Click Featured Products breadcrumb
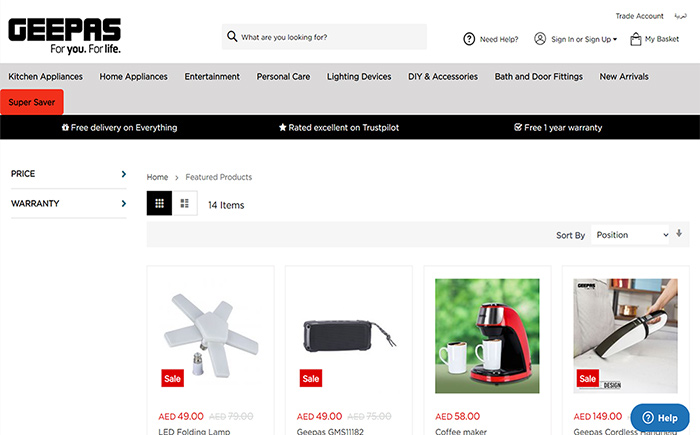This screenshot has height=435, width=700. (219, 177)
